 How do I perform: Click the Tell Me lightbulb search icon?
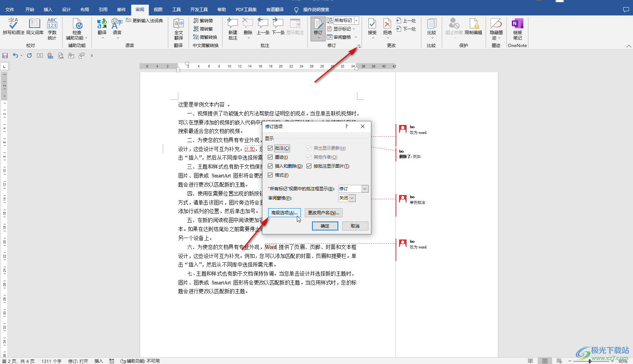pyautogui.click(x=296, y=10)
